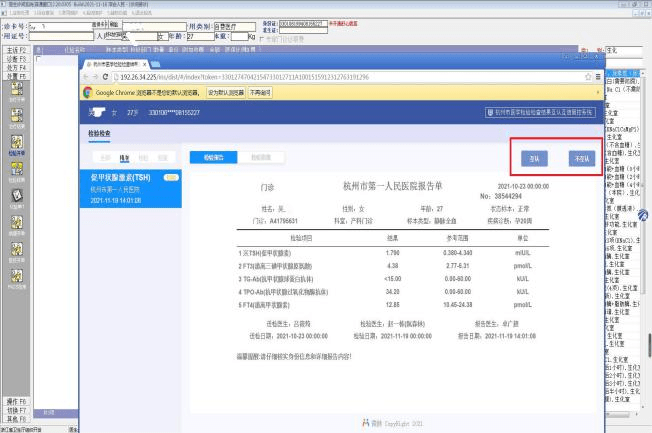This screenshot has height=433, width=652.
Task: Click the blue 确认 button
Action: 534,158
